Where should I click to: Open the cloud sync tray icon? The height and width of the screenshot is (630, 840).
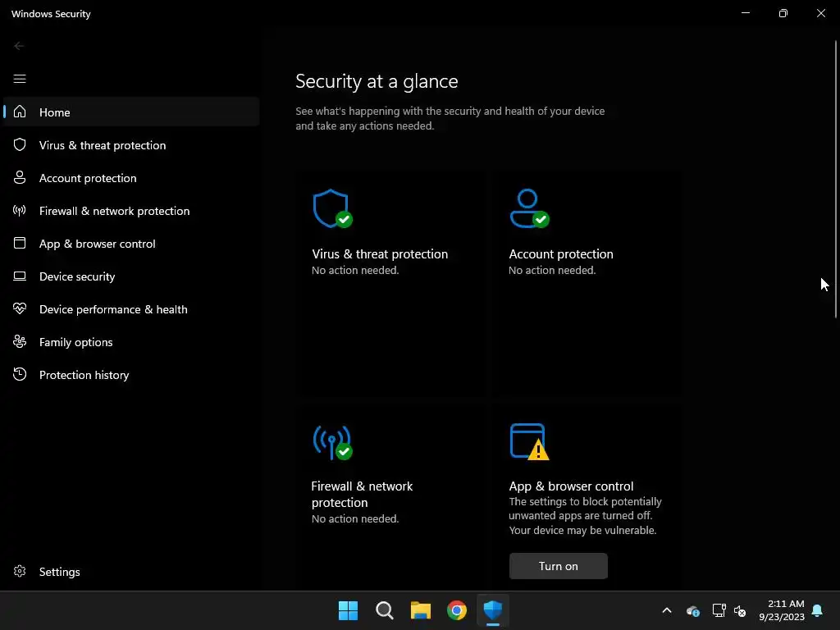pyautogui.click(x=692, y=610)
